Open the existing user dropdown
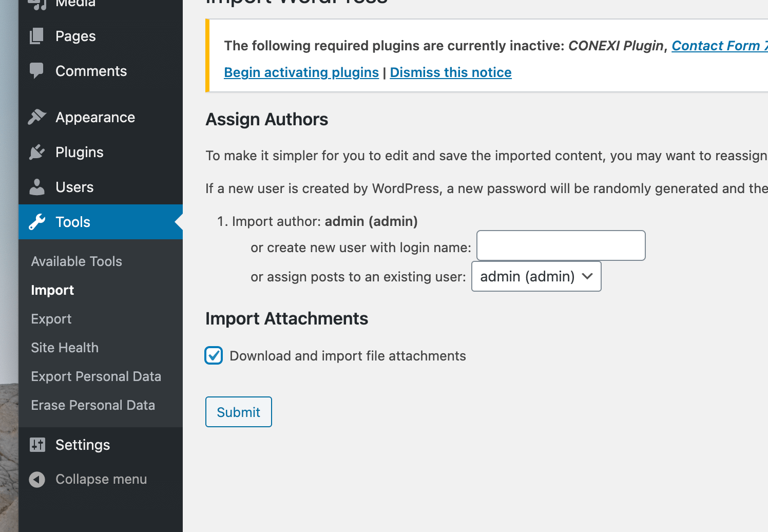This screenshot has height=532, width=768. pos(536,276)
